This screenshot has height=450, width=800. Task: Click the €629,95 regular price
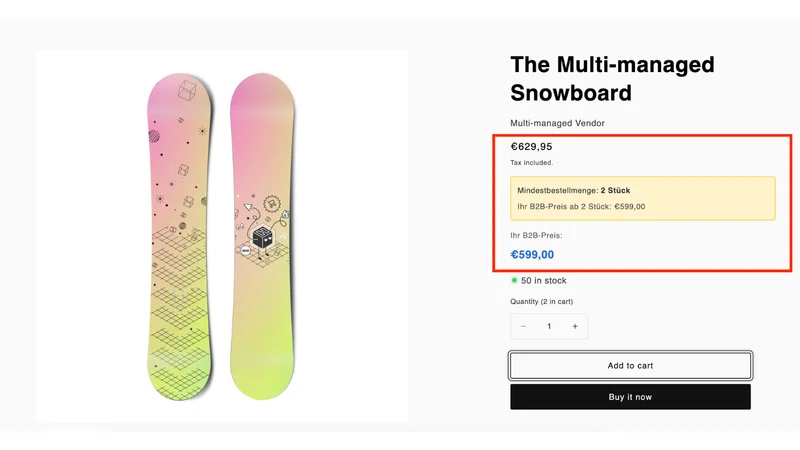click(x=531, y=147)
